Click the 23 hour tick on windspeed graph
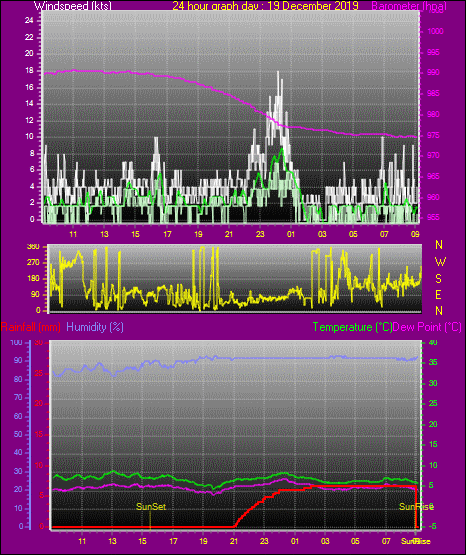This screenshot has width=466, height=555. [260, 234]
